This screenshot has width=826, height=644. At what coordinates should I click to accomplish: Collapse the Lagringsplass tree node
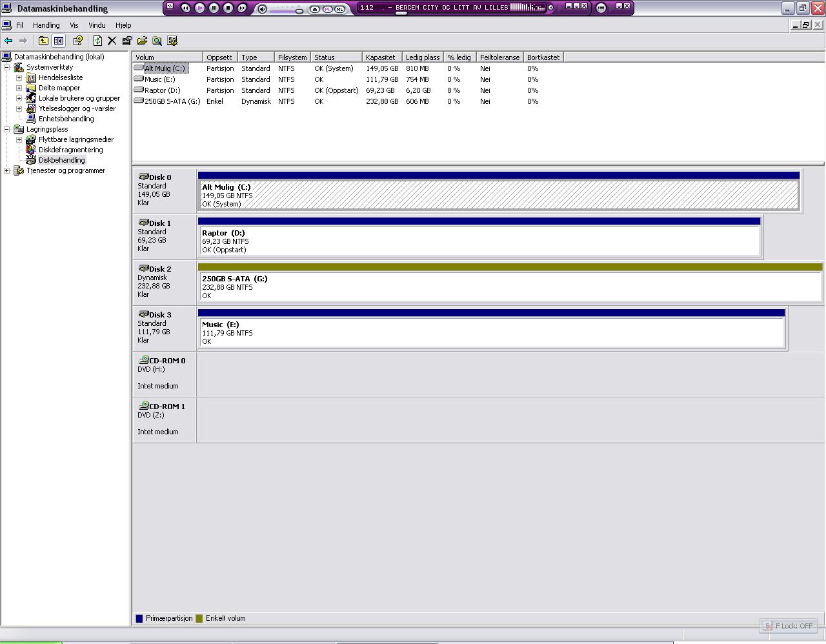(7, 129)
